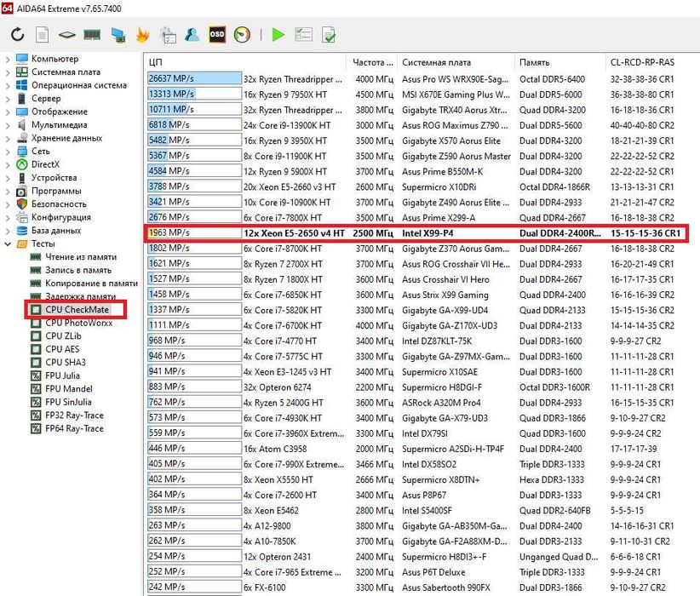Select FP64 Ray-Trace benchmark

[74, 428]
